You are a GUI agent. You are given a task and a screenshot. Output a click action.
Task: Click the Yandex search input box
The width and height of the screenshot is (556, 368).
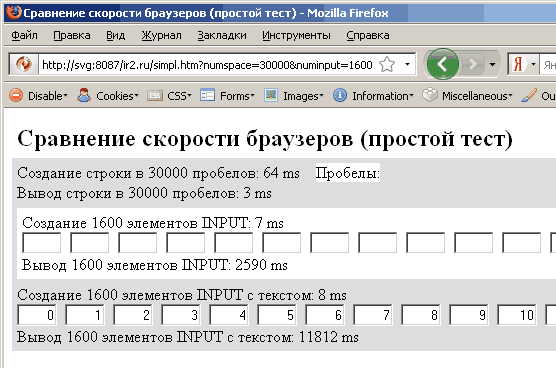pos(548,65)
